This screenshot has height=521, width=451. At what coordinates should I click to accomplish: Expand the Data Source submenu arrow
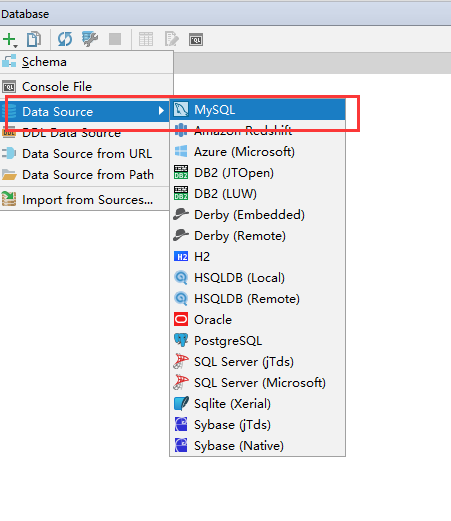(x=161, y=110)
